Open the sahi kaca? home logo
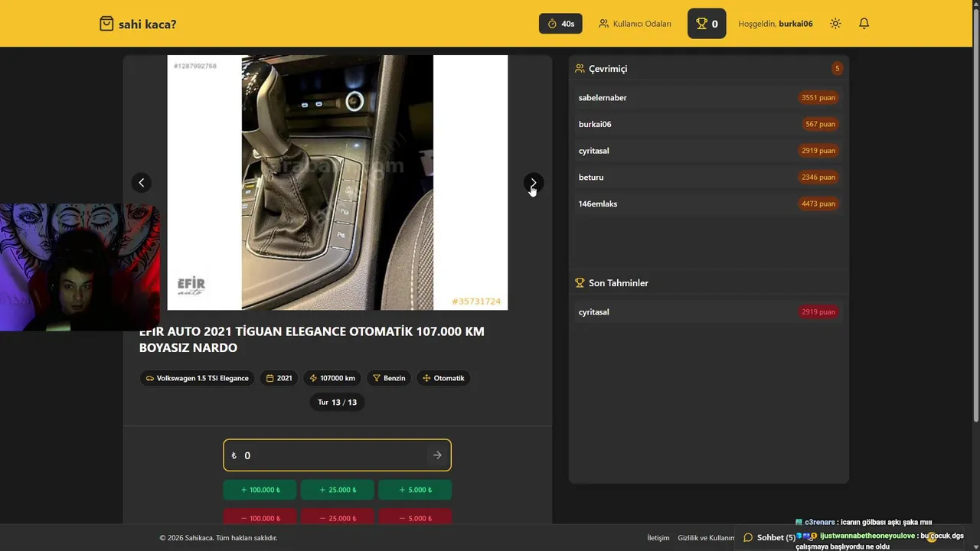980x551 pixels. point(138,24)
